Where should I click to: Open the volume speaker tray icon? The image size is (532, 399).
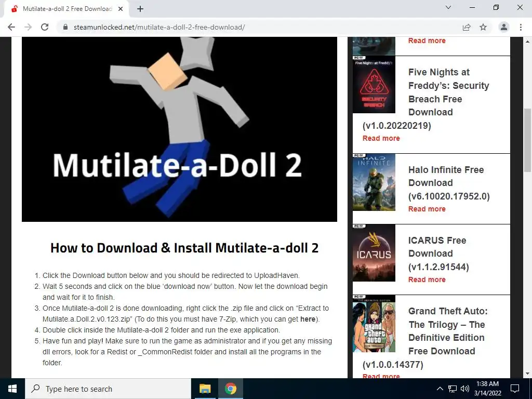pyautogui.click(x=465, y=389)
